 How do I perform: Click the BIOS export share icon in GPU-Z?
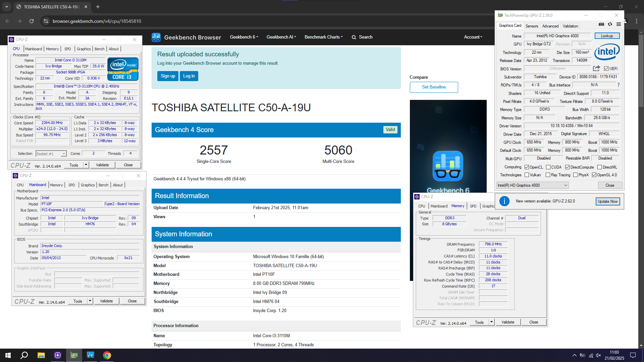596,68
